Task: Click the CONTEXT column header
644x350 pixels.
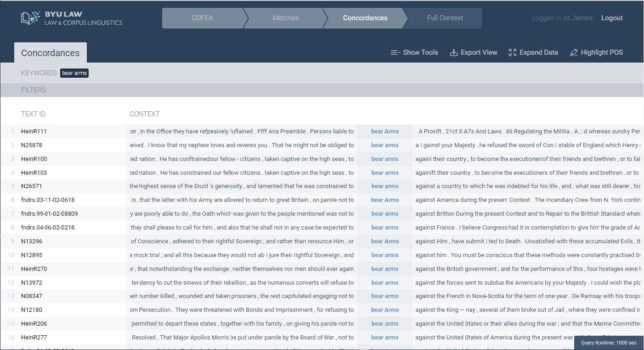Action: (x=145, y=114)
